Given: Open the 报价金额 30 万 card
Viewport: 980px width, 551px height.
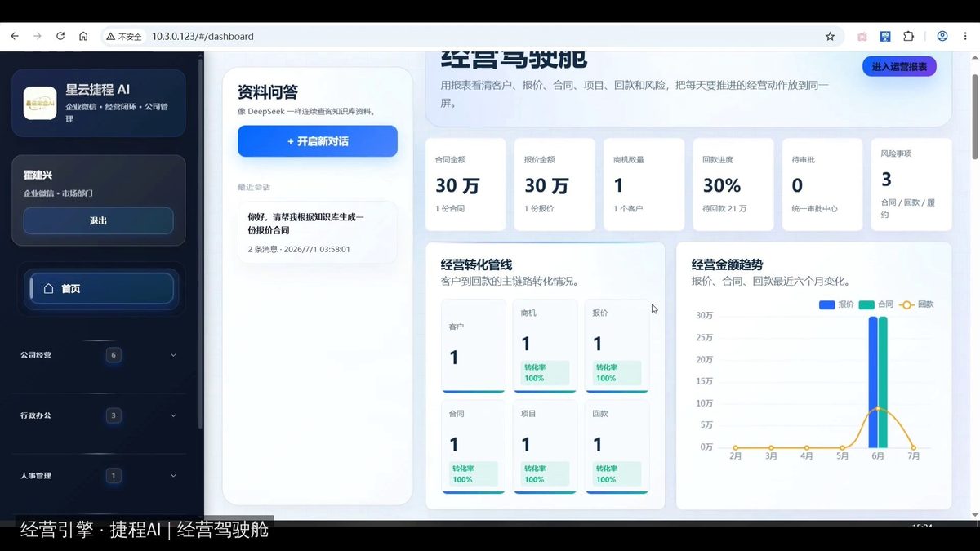Looking at the screenshot, I should point(555,184).
